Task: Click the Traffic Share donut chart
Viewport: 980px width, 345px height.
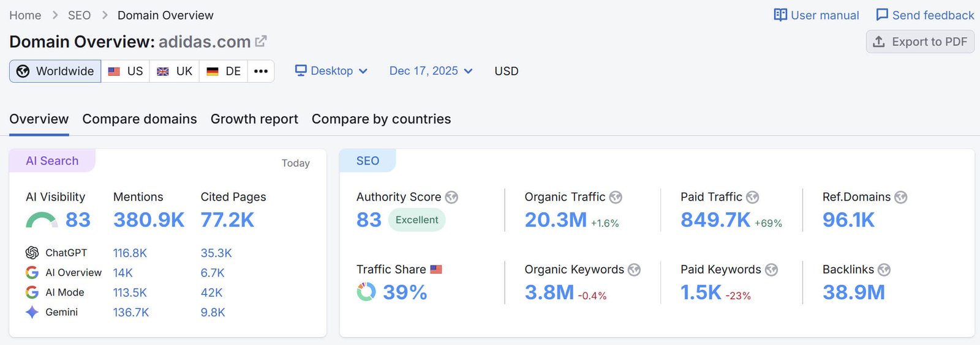Action: (x=366, y=292)
